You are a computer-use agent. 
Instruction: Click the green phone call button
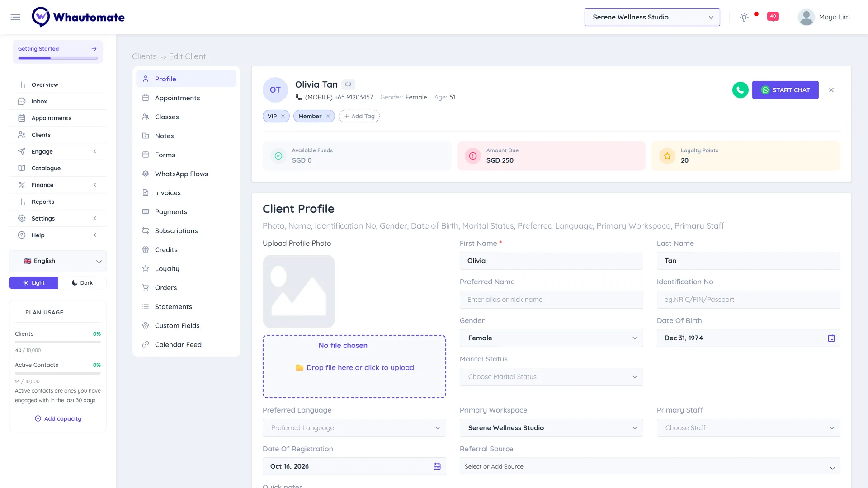coord(741,90)
